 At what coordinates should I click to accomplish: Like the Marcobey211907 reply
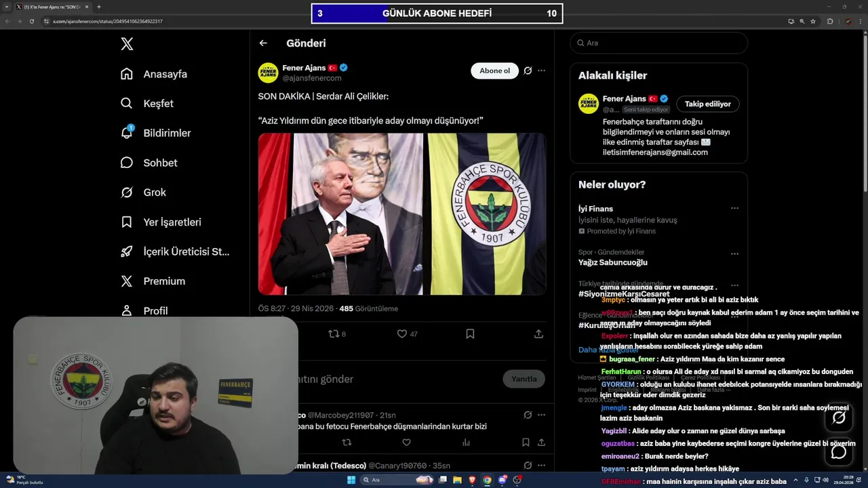(406, 443)
